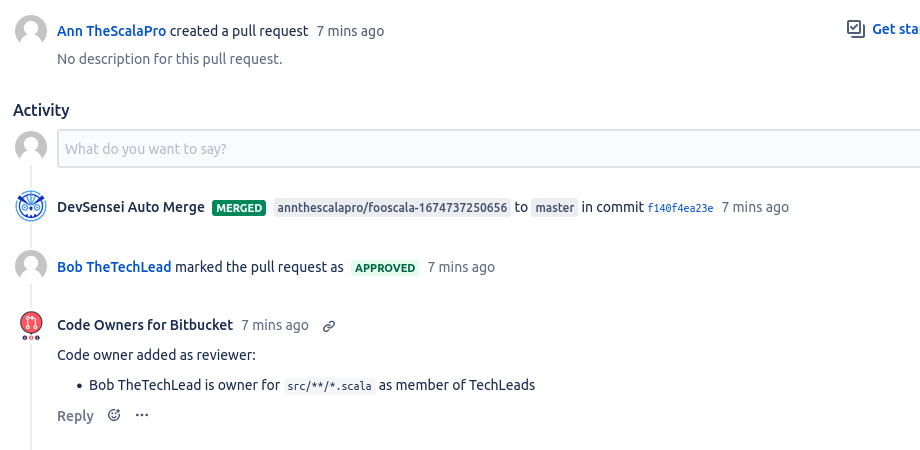Click the Get started checklist icon
The image size is (920, 450).
click(x=856, y=29)
